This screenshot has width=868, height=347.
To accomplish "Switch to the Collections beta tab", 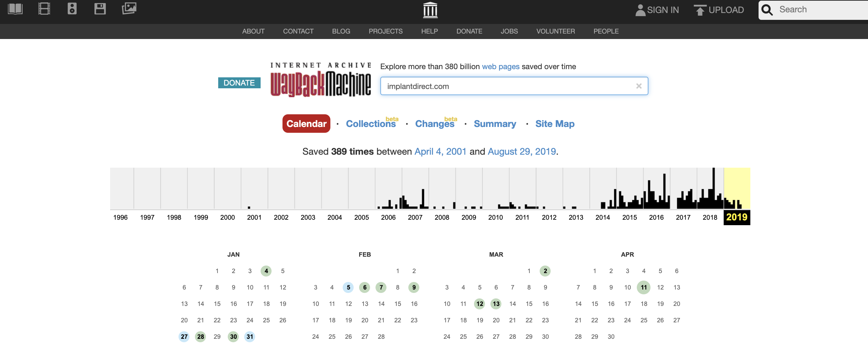I will point(371,124).
